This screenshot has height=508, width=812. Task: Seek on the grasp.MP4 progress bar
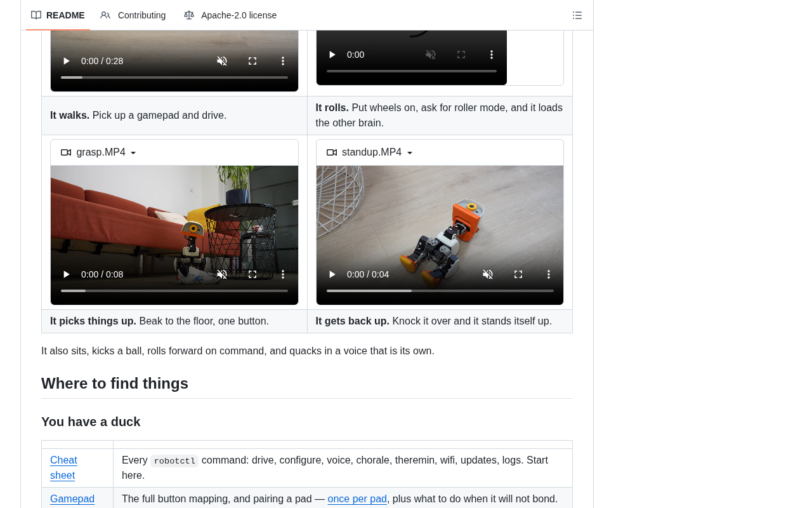point(174,291)
